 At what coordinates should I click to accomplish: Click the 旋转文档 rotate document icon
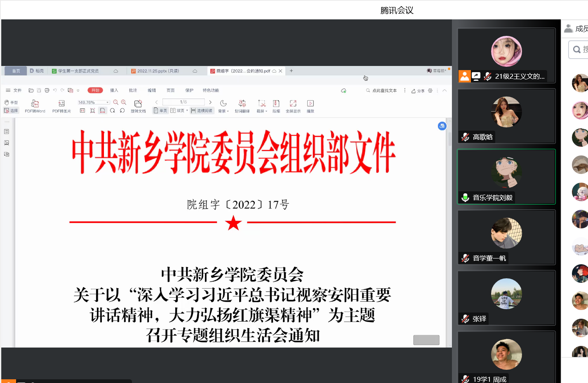point(138,104)
